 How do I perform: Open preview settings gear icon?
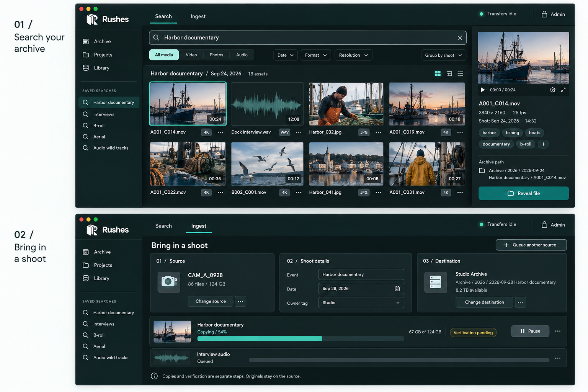[x=553, y=90]
